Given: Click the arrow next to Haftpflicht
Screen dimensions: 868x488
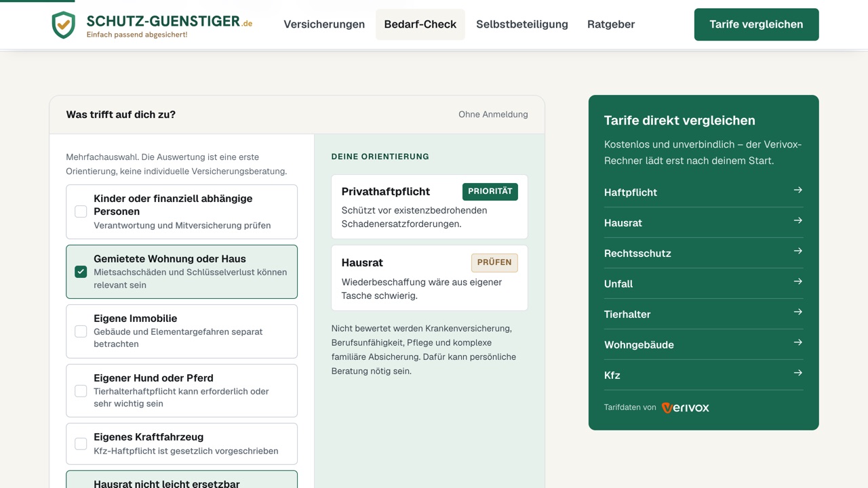Looking at the screenshot, I should point(798,190).
